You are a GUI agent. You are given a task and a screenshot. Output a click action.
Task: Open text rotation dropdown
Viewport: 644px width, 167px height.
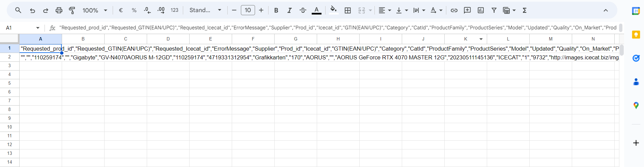tap(436, 10)
